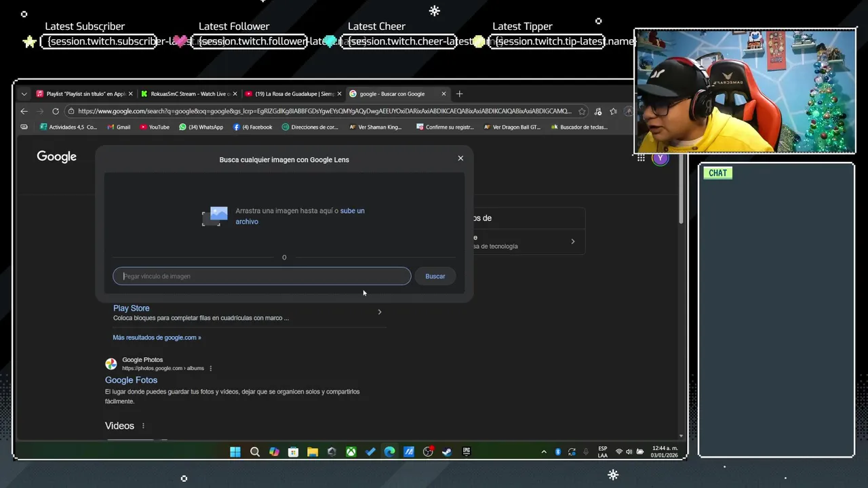868x488 pixels.
Task: Open the YouTube bookmark
Action: coord(155,127)
